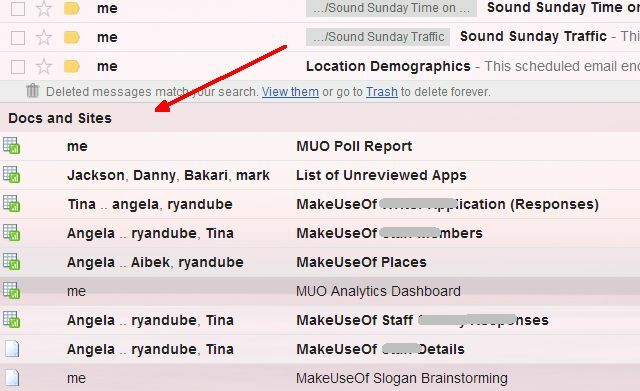Screen dimensions: 640x391
Task: Open MUO Analytics Dashboard
Action: [378, 291]
